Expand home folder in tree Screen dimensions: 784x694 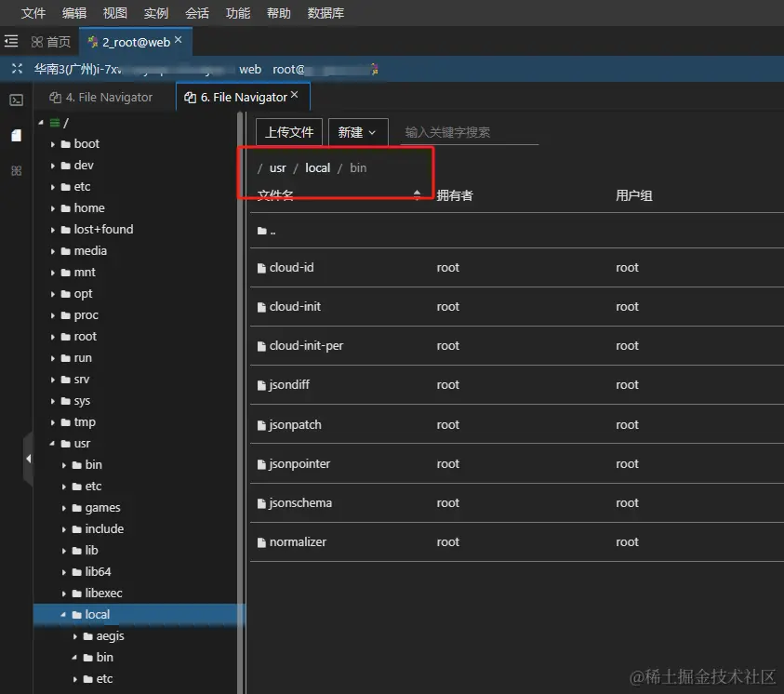[x=52, y=208]
